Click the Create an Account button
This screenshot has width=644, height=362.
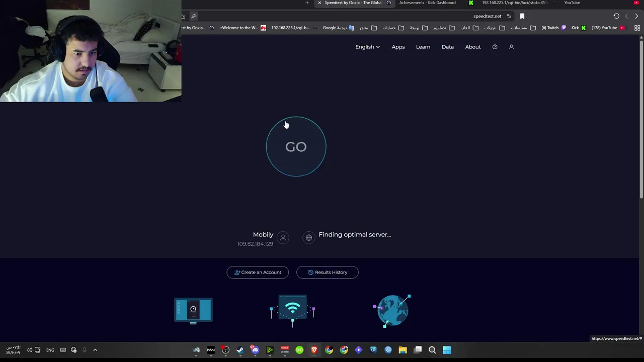[258, 272]
